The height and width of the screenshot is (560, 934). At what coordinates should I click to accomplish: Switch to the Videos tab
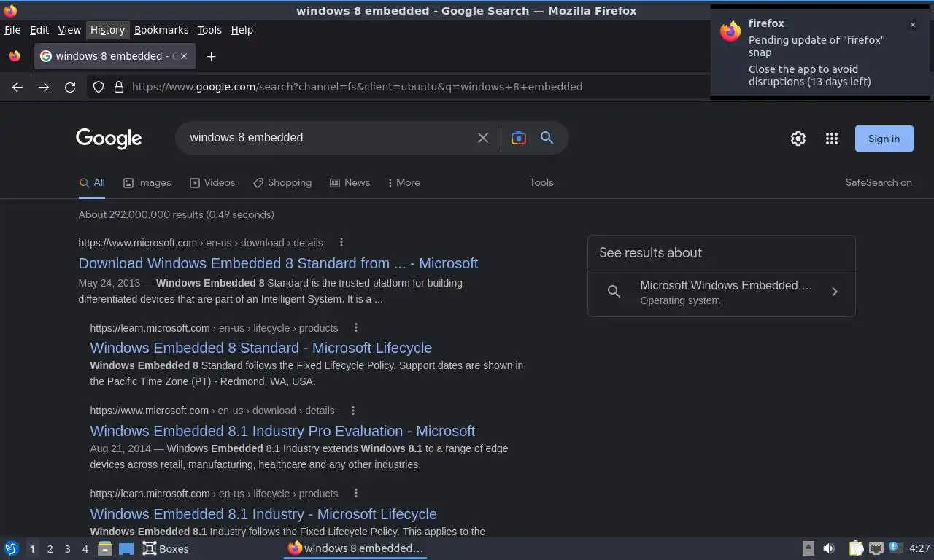tap(212, 183)
